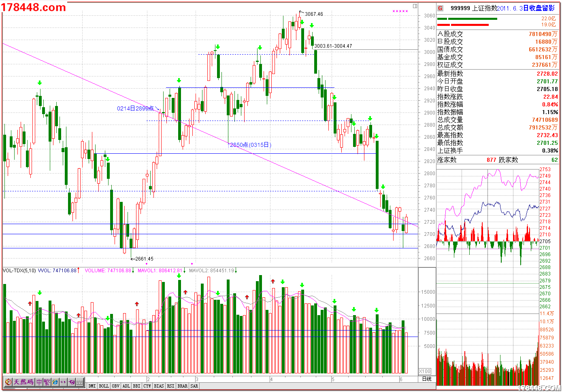Click the 上证换手 0.38% value
This screenshot has height=392, width=562.
(x=550, y=150)
